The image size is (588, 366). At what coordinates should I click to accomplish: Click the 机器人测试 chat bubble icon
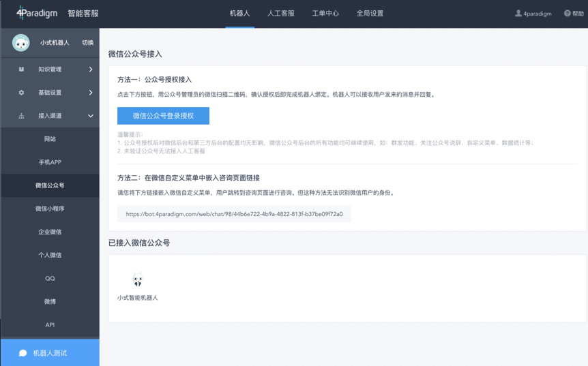point(23,353)
